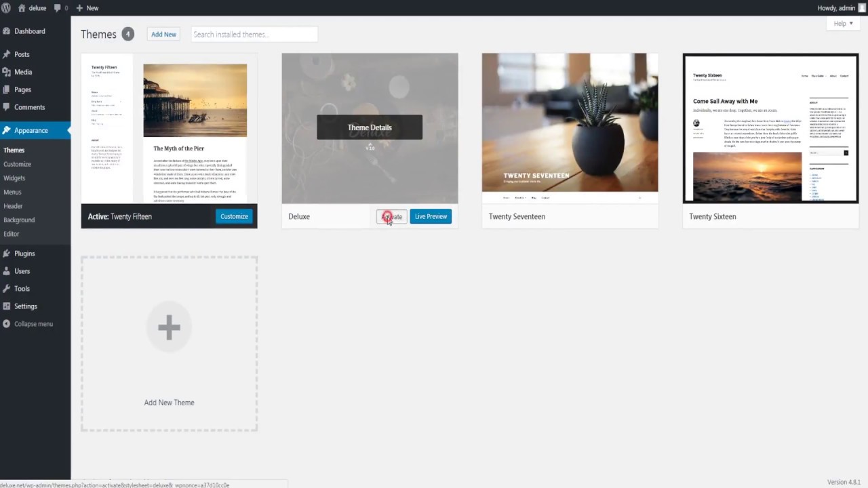Open Menus submenu item
This screenshot has height=488, width=868.
pyautogui.click(x=12, y=192)
